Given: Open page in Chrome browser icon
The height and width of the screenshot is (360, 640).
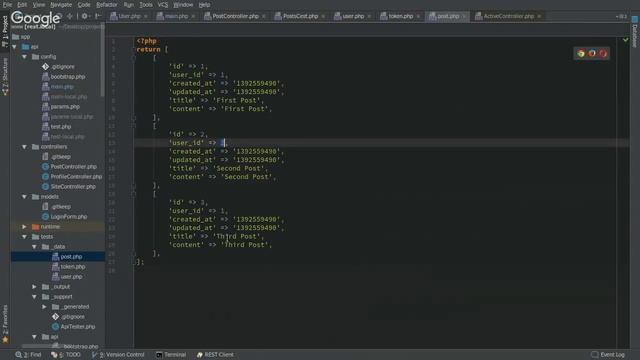Looking at the screenshot, I should tap(581, 53).
